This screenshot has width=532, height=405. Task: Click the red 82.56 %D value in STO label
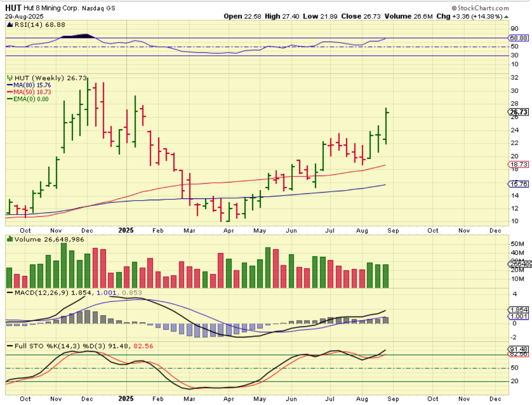143,346
